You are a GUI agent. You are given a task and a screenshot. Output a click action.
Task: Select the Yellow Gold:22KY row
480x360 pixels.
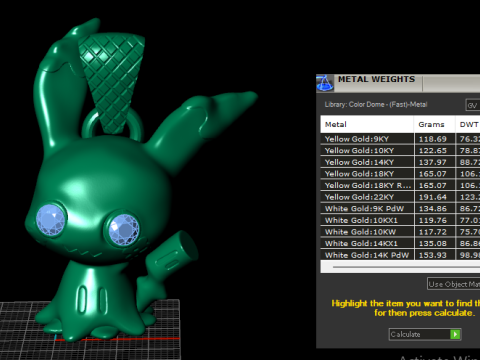[400, 197]
